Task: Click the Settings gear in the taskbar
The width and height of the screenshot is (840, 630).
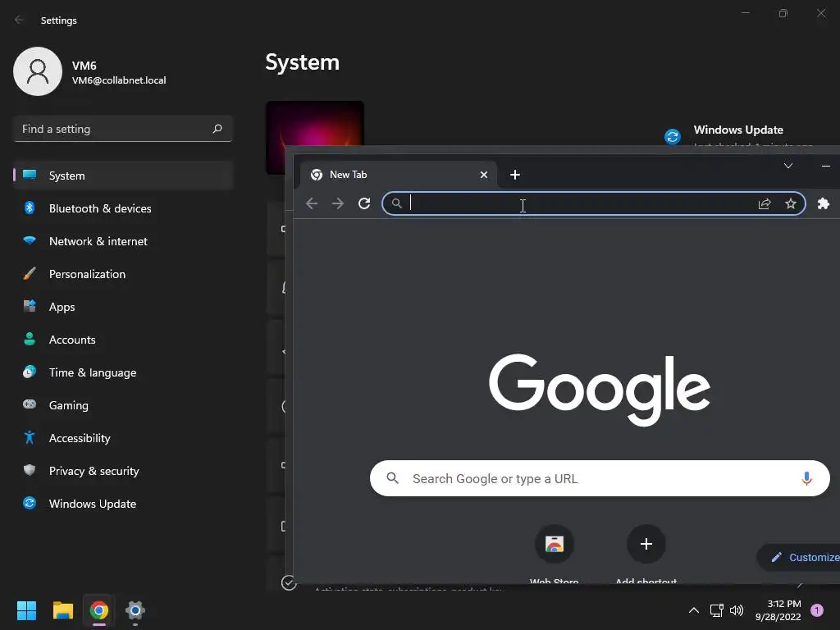Action: tap(135, 610)
